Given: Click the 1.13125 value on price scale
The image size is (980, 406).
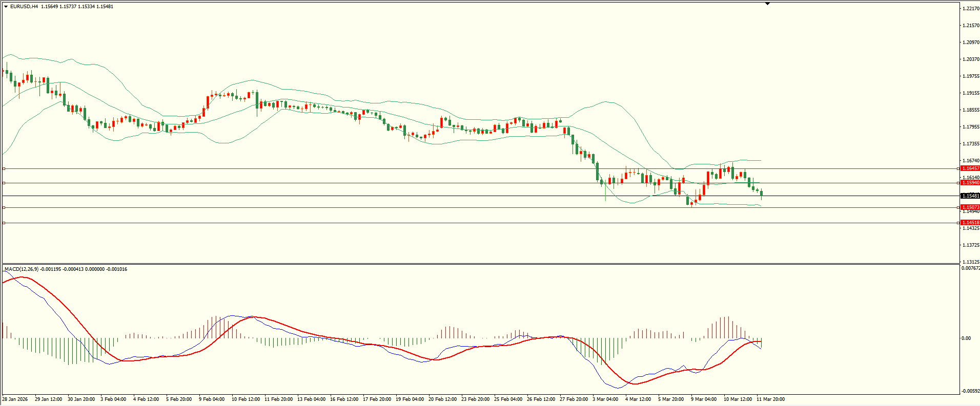Looking at the screenshot, I should coord(971,262).
